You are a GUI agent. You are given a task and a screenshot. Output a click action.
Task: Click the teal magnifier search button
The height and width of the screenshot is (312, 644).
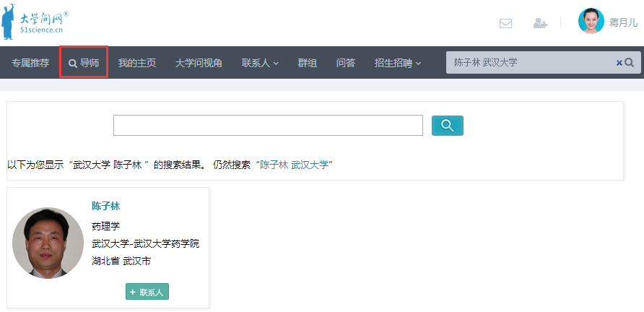(x=448, y=126)
